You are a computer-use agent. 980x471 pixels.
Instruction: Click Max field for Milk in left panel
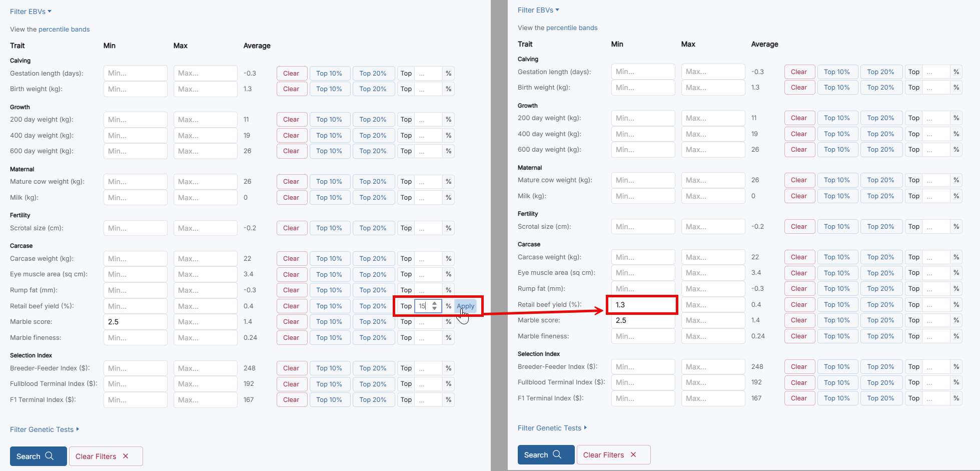pos(205,198)
